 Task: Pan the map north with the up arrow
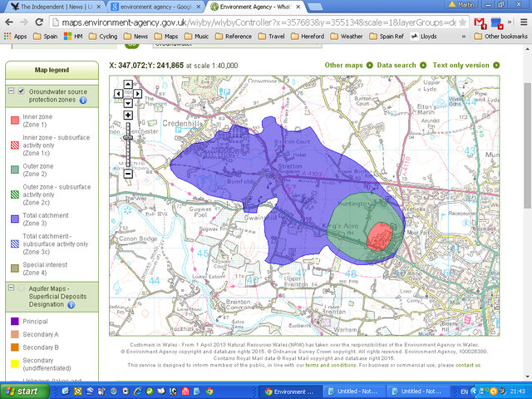click(x=127, y=84)
